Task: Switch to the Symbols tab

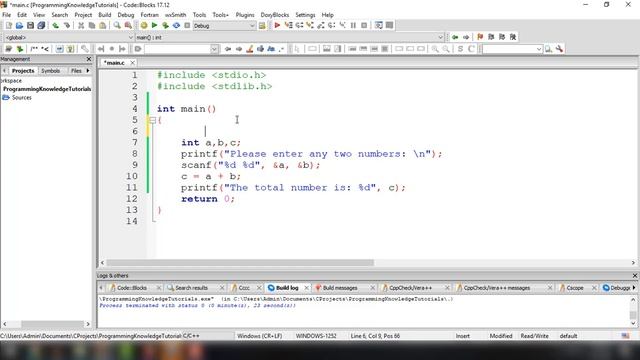Action: 51,71
